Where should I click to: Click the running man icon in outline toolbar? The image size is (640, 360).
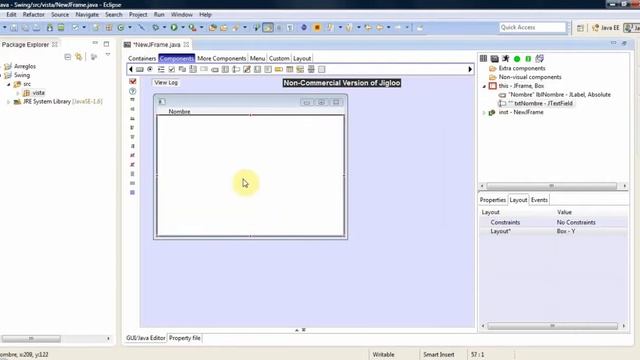point(506,59)
